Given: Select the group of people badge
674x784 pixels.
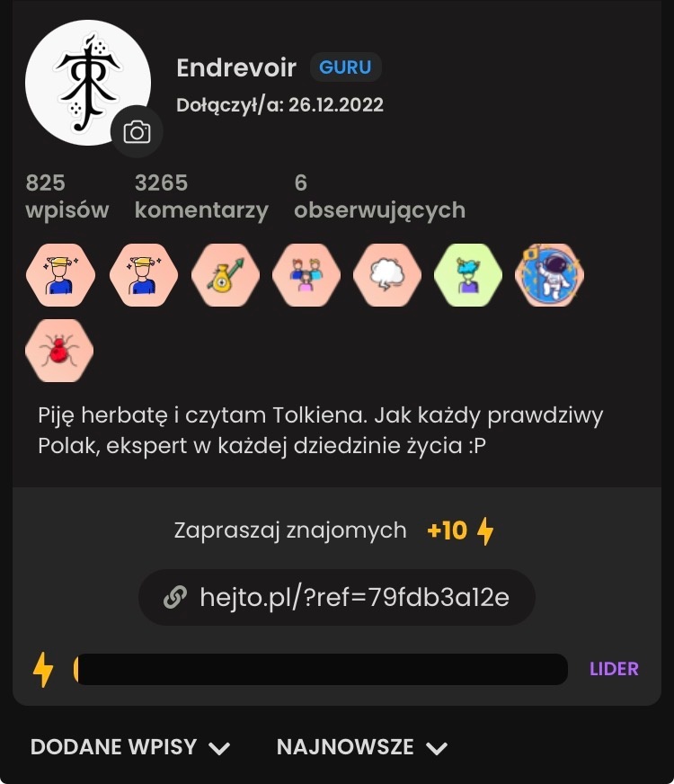Looking at the screenshot, I should point(306,275).
